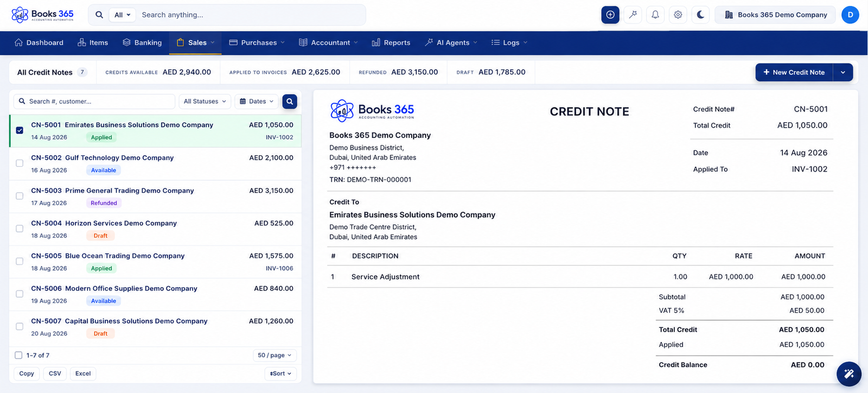The width and height of the screenshot is (868, 393).
Task: Toggle dark mode moon icon
Action: [700, 15]
